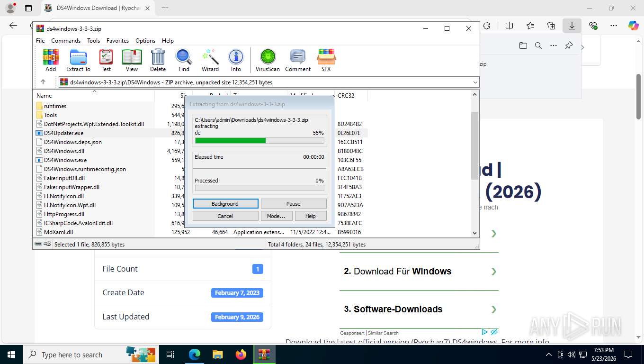Open Windows Start button

tap(11, 355)
